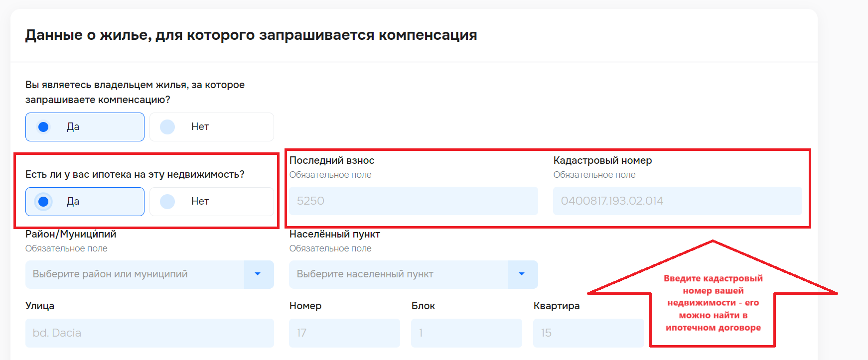Viewport: 868px width, 360px height.
Task: Click the "Последний взнос" label text
Action: click(332, 160)
